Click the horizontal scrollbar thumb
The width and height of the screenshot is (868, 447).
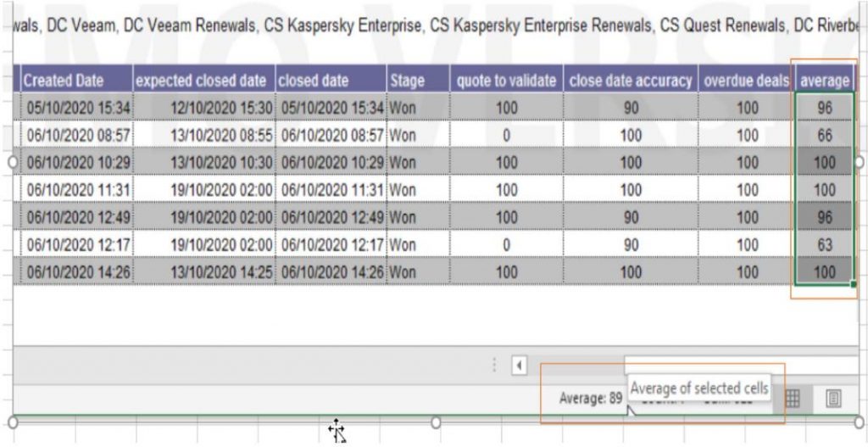737,366
